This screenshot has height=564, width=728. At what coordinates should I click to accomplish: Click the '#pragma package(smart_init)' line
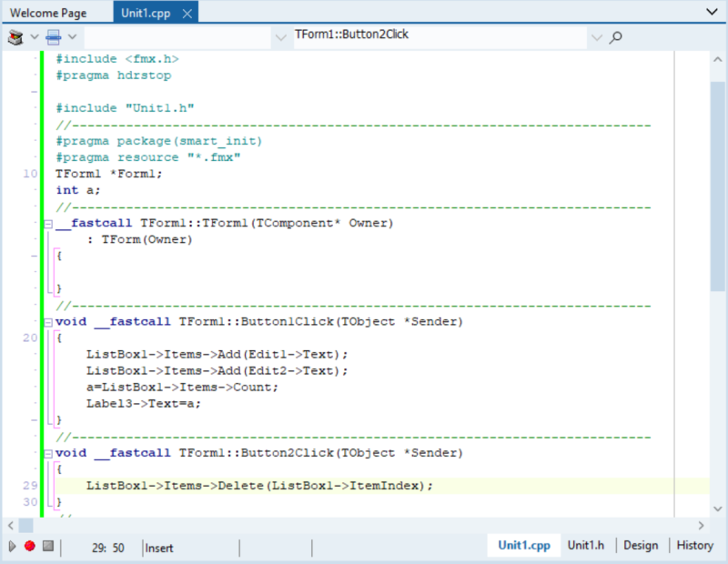(x=158, y=141)
